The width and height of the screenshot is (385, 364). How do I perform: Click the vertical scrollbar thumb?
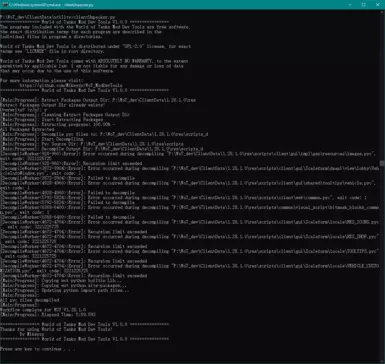[382, 163]
